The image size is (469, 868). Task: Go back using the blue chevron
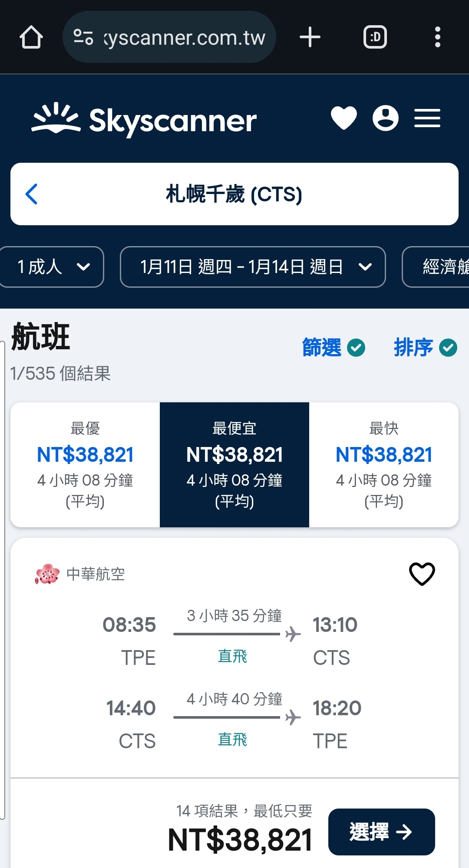(x=32, y=194)
